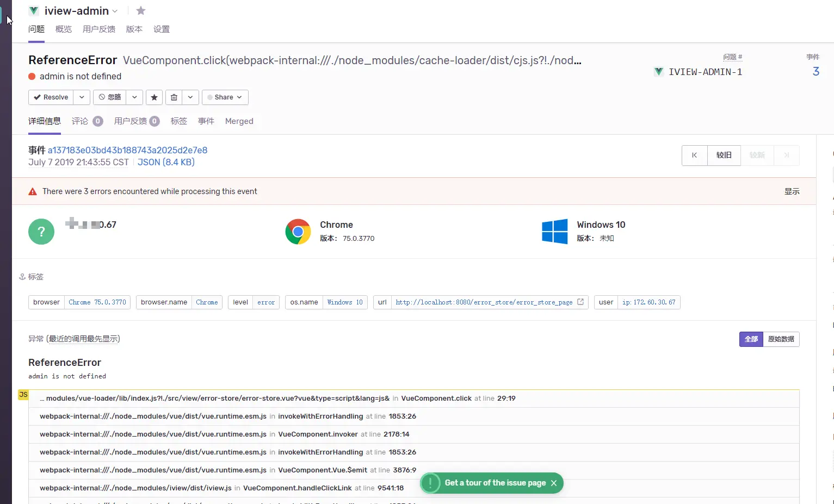Open the Share dropdown
The image size is (834, 504).
pyautogui.click(x=225, y=97)
